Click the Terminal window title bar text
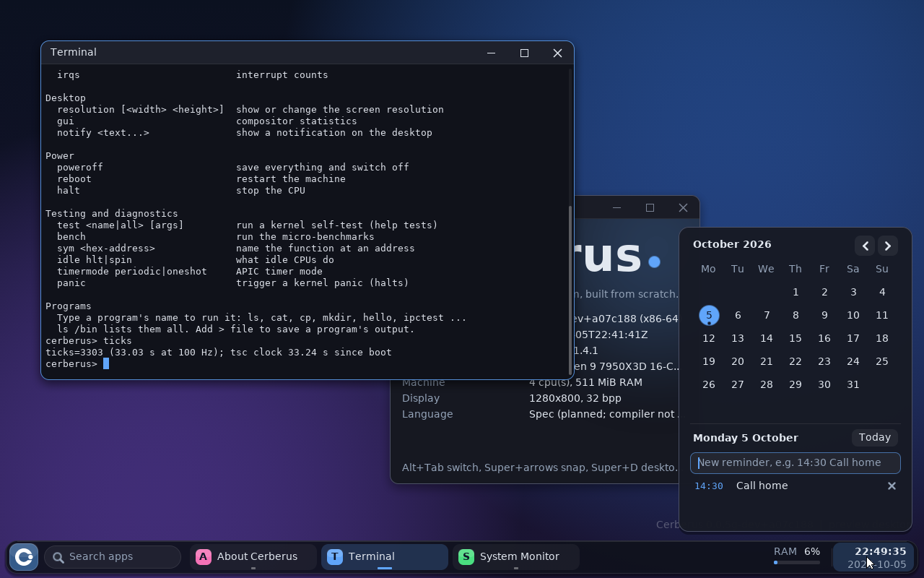Screen dimensions: 924x578 click(74, 52)
